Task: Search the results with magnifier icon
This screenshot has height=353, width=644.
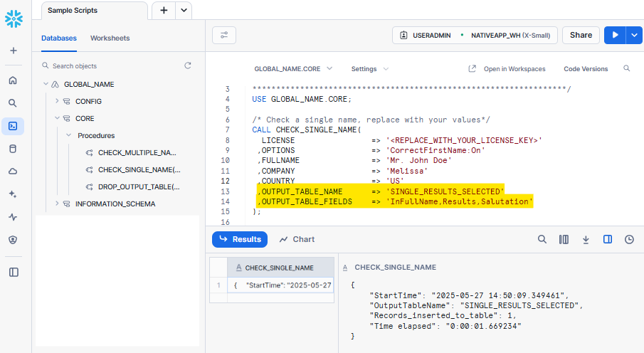Action: tap(542, 239)
